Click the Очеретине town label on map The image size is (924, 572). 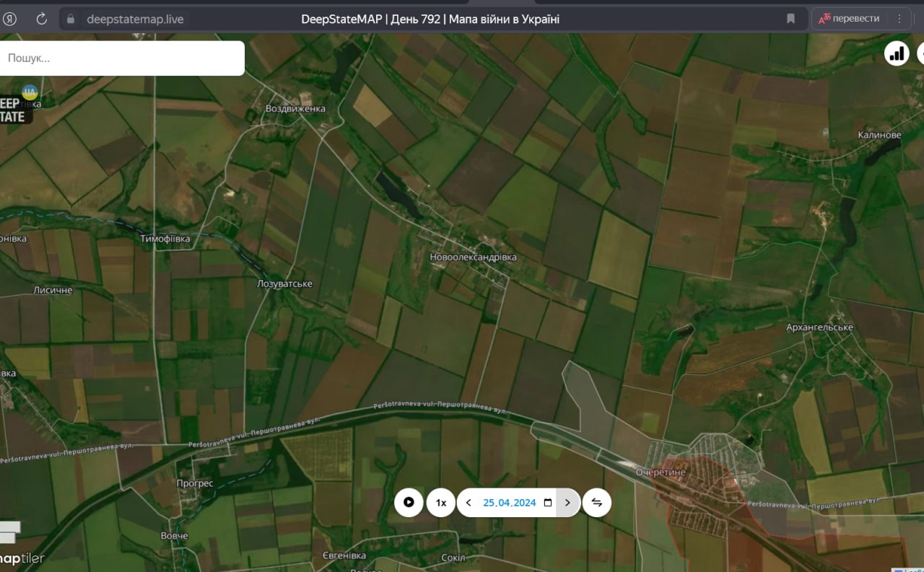pos(661,472)
